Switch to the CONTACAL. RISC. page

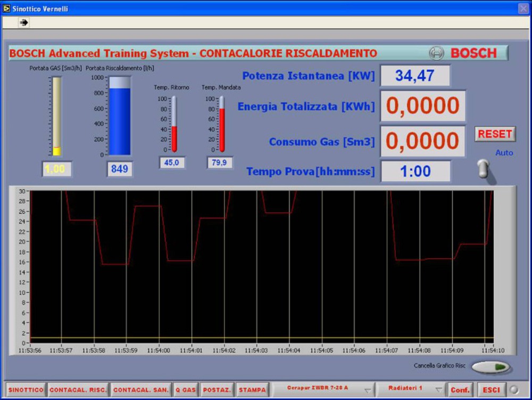[78, 390]
